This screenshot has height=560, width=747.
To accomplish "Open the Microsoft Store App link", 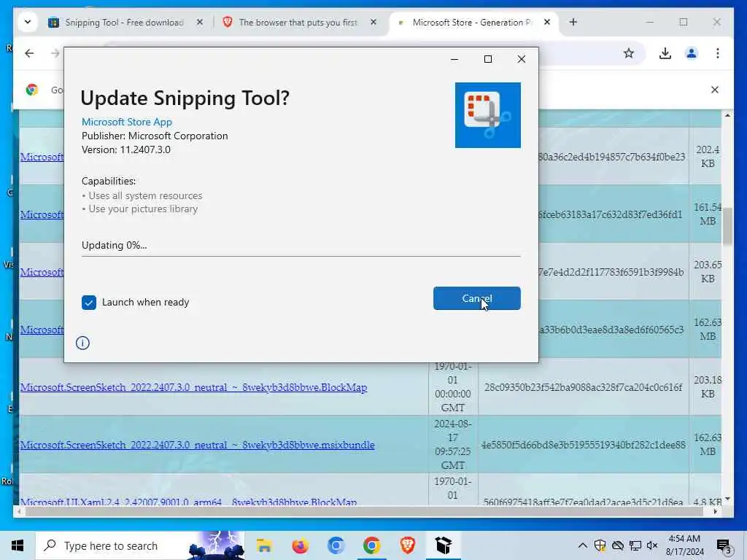I will pyautogui.click(x=127, y=122).
